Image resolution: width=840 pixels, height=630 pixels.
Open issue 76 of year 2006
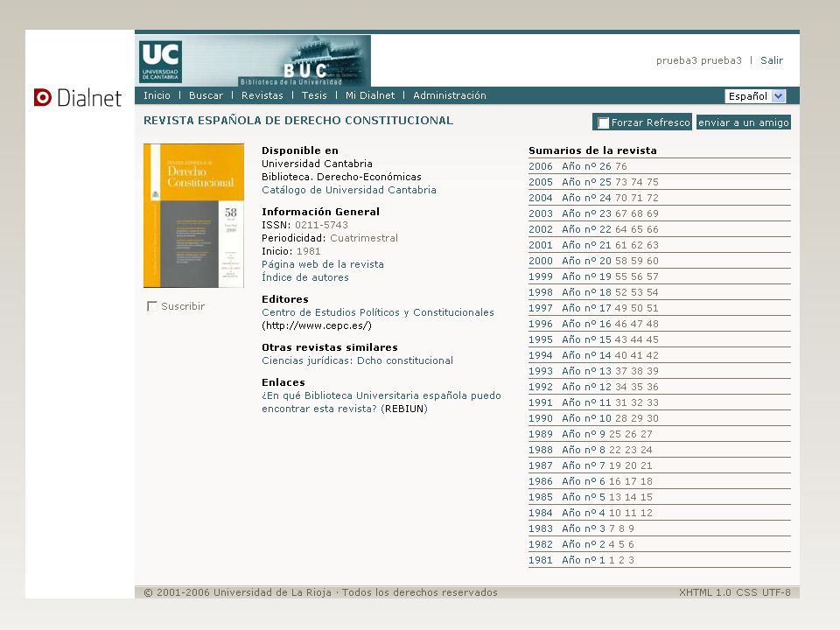pos(621,166)
